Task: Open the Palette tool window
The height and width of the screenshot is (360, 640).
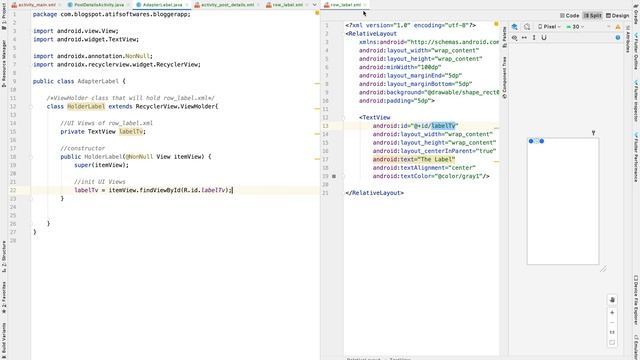Action: pos(504,37)
